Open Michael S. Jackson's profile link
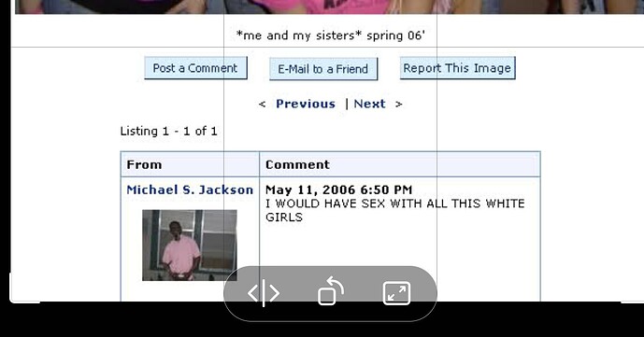644x337 pixels. pos(190,190)
